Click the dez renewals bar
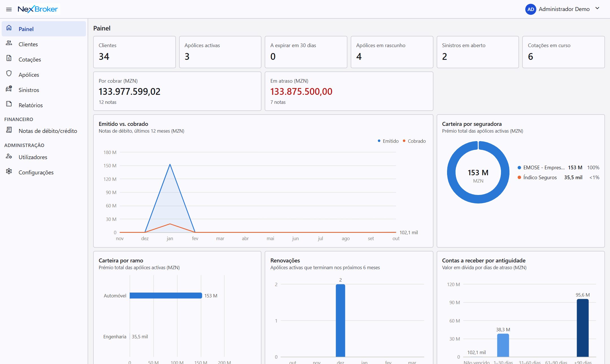610x364 pixels. (340, 321)
